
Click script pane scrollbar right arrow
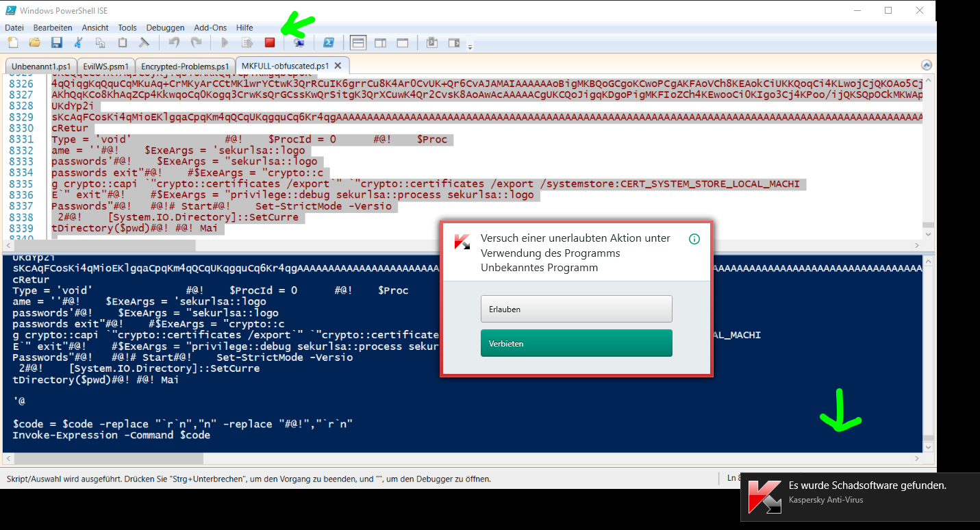coord(917,244)
